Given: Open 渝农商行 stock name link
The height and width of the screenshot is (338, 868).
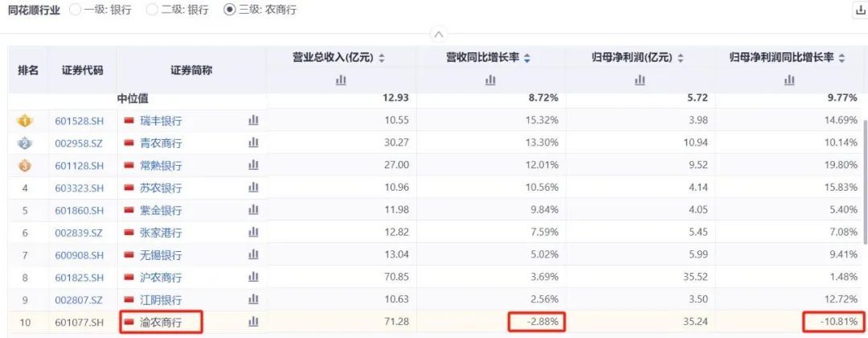Looking at the screenshot, I should click(x=161, y=323).
